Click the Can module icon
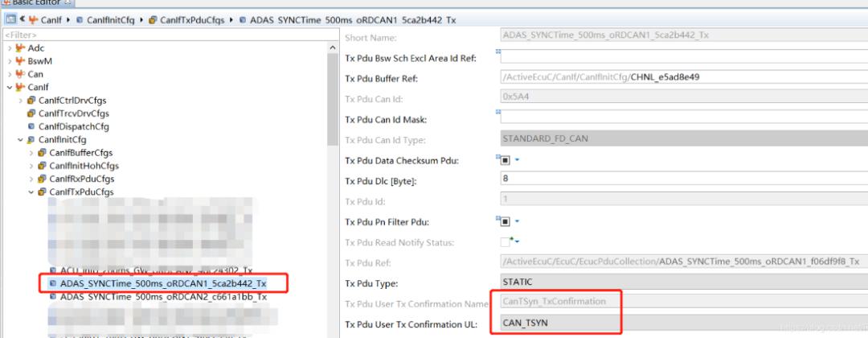 click(x=20, y=74)
